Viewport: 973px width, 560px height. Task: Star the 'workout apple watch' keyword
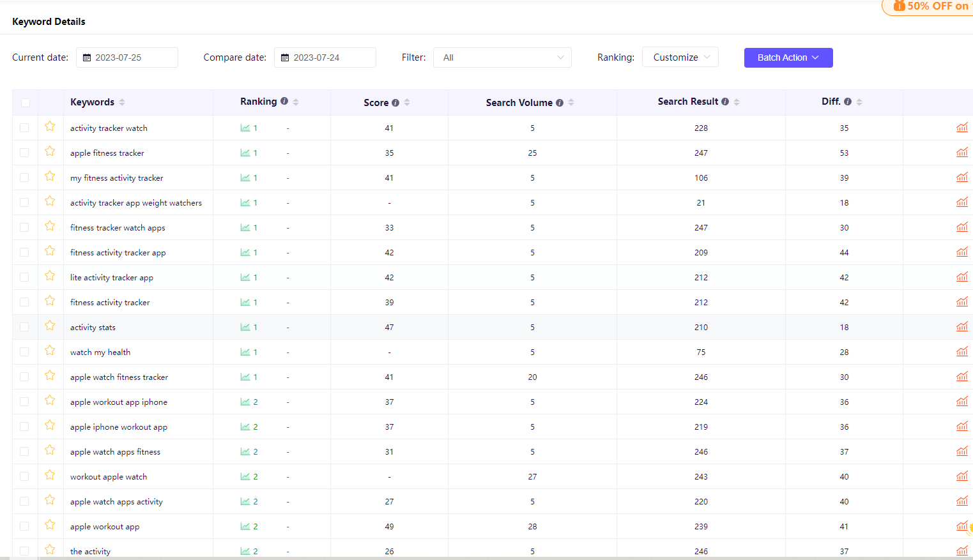[x=50, y=475]
